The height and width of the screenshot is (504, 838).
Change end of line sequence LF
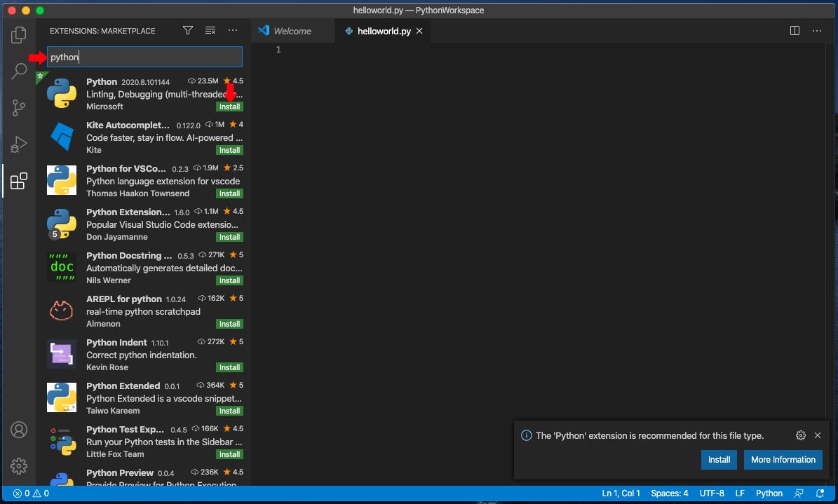coord(740,493)
